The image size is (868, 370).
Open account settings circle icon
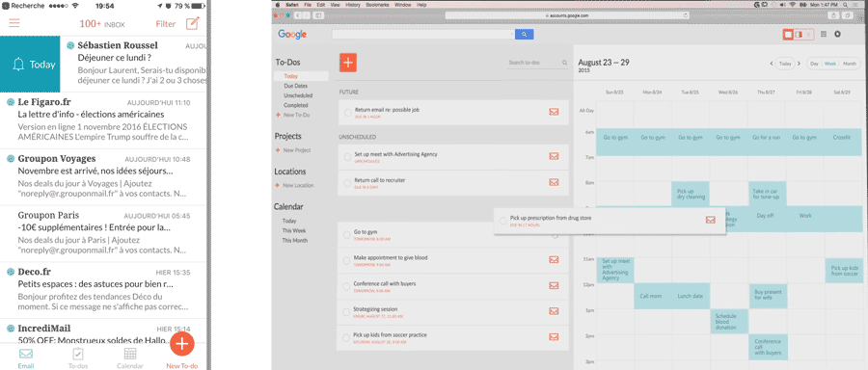pos(837,35)
